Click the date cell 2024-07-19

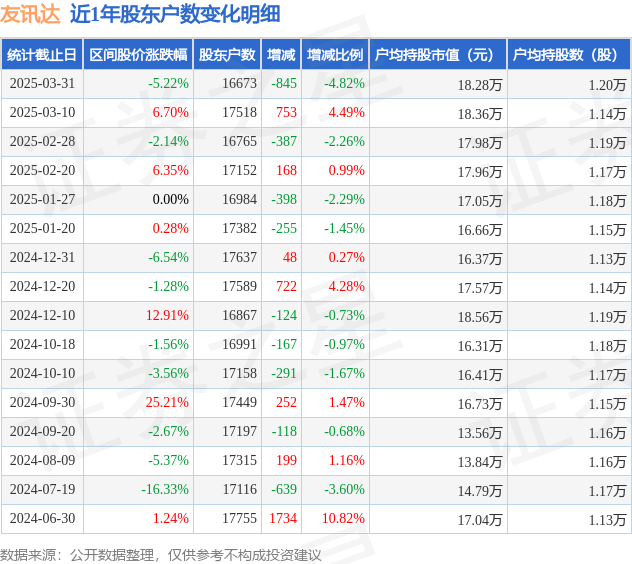42,490
